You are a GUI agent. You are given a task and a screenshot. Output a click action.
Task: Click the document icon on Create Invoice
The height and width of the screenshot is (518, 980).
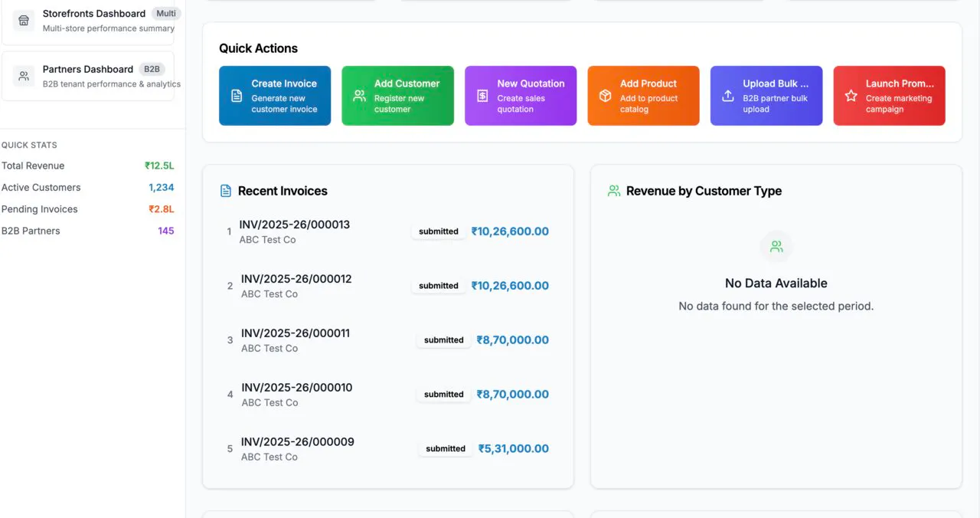click(237, 96)
